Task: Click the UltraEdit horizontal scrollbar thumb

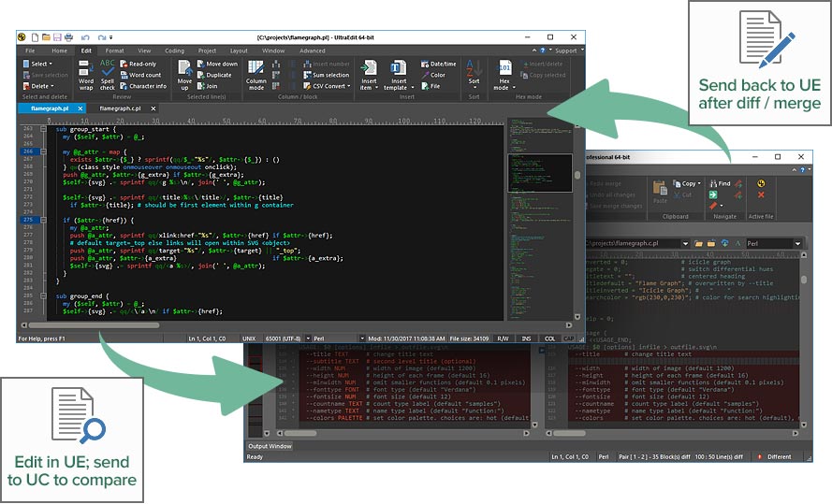Action: click(95, 324)
